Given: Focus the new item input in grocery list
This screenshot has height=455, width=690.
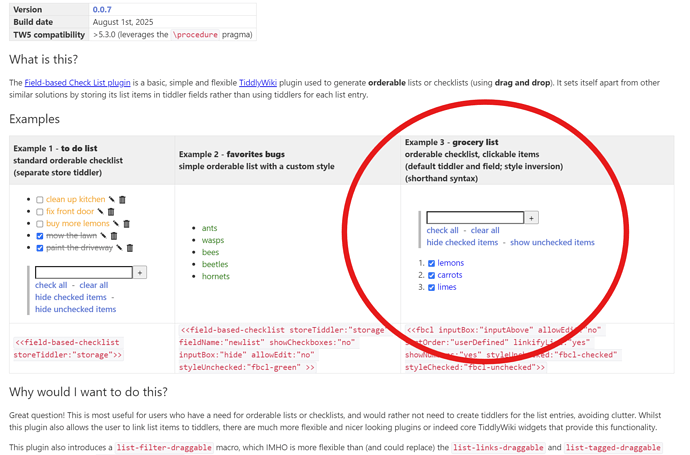Looking at the screenshot, I should click(475, 217).
